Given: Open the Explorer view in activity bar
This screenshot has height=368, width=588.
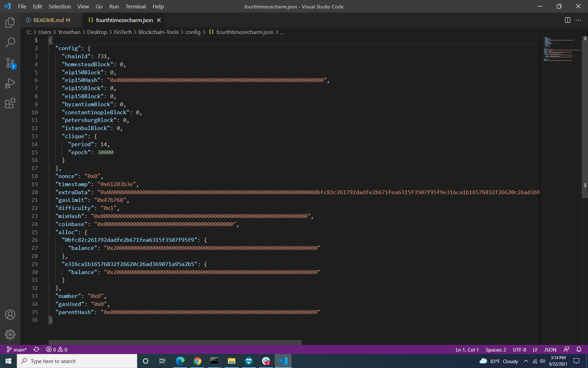Looking at the screenshot, I should [10, 23].
